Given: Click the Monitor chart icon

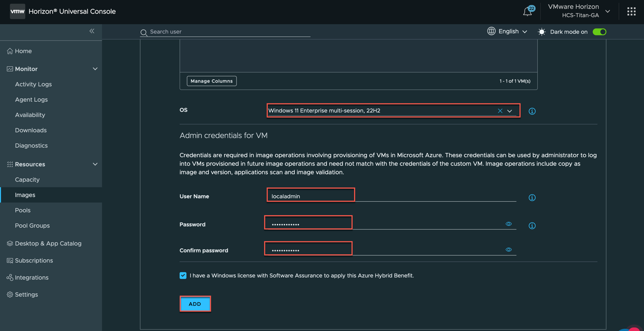Looking at the screenshot, I should pyautogui.click(x=10, y=69).
